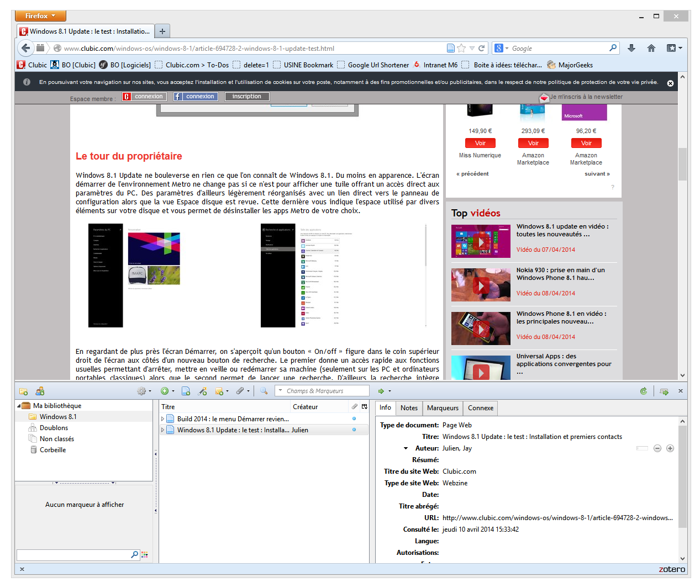Create new item from current web page
This screenshot has height=588, width=700.
click(x=186, y=391)
